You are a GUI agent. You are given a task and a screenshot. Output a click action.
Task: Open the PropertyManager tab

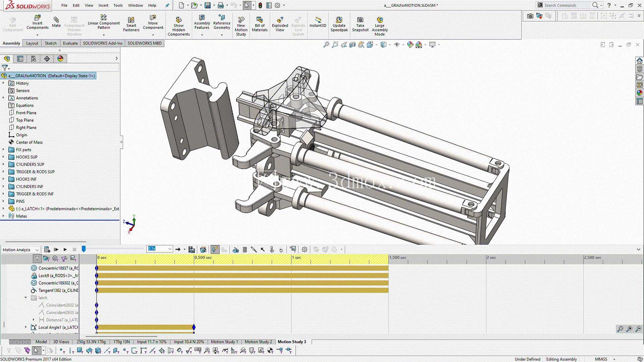[20, 59]
